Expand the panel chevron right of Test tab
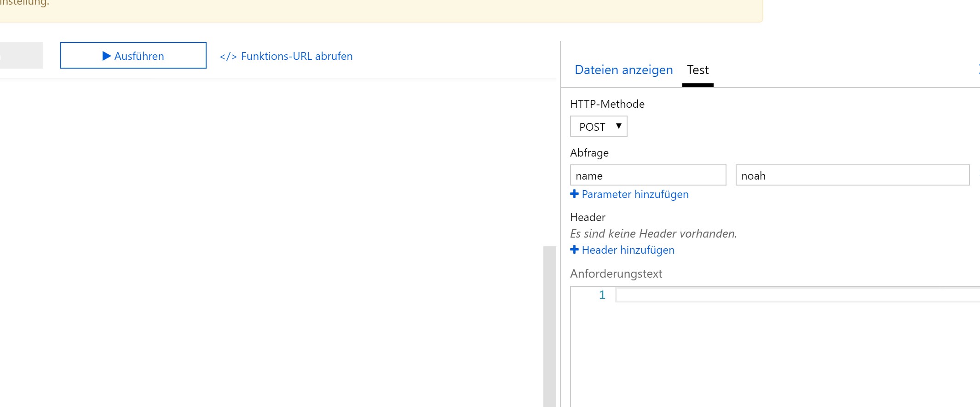This screenshot has height=407, width=980. (978, 70)
